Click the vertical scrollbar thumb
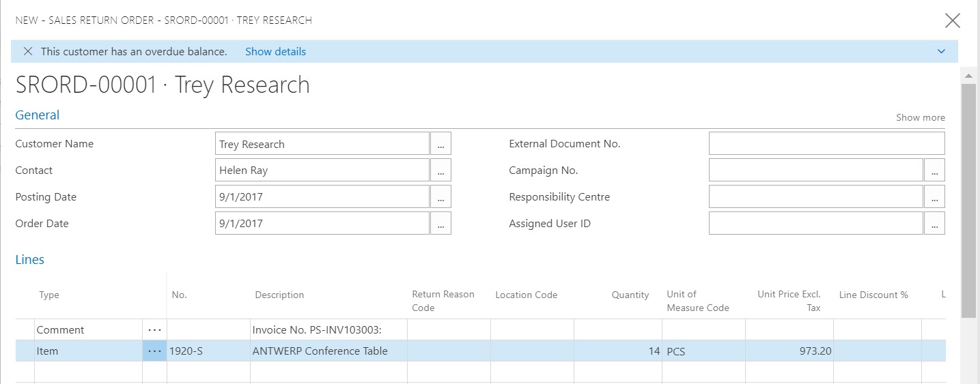This screenshot has height=384, width=980. pyautogui.click(x=968, y=200)
